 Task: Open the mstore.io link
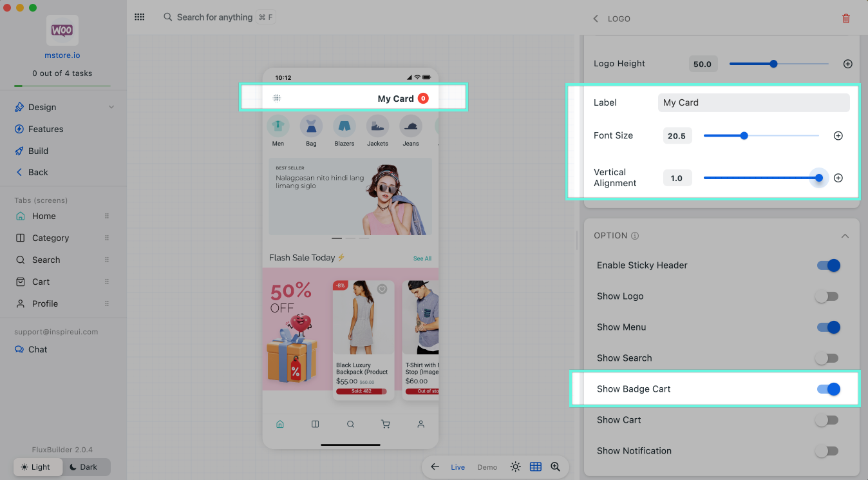pos(62,56)
